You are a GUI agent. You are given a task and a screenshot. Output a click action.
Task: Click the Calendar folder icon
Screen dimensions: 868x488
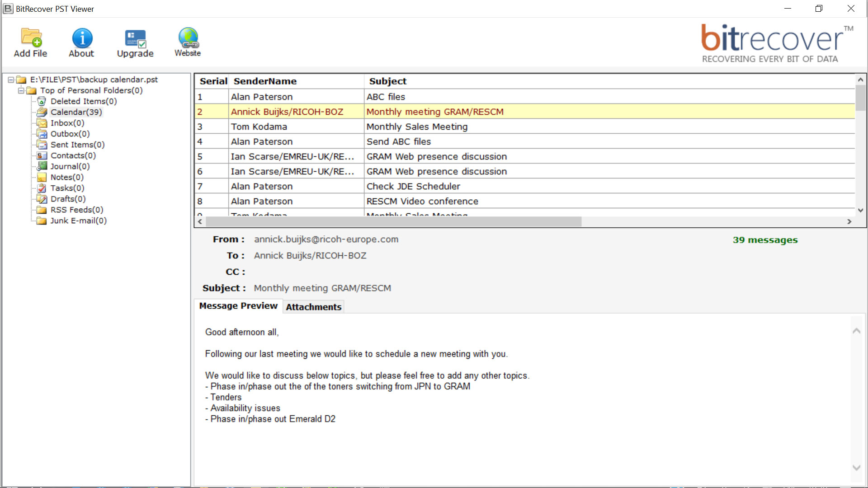coord(42,112)
